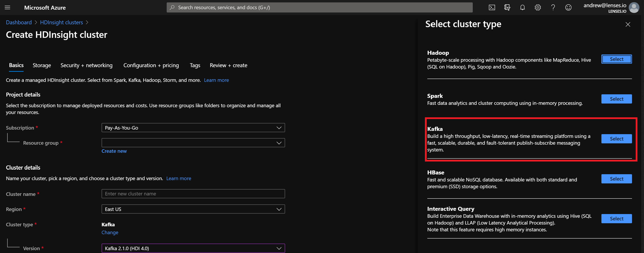Switch to the Storage tab

coord(42,65)
